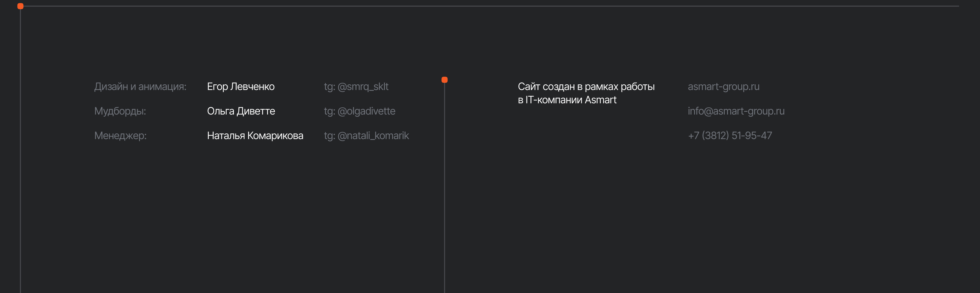Click the info@asmart-group.ru email address

(736, 111)
